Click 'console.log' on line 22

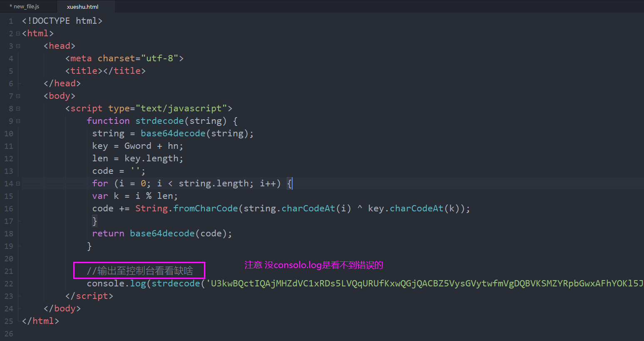pos(117,283)
